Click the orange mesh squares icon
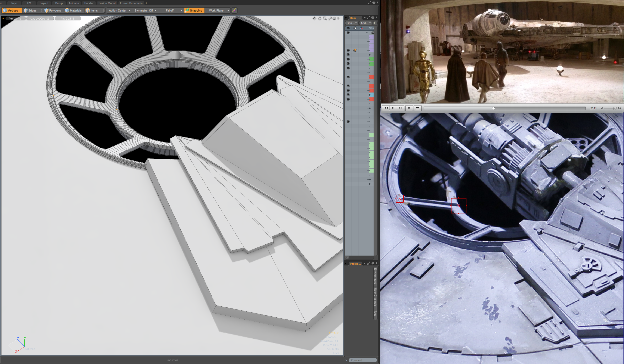This screenshot has width=624, height=364. tap(355, 50)
